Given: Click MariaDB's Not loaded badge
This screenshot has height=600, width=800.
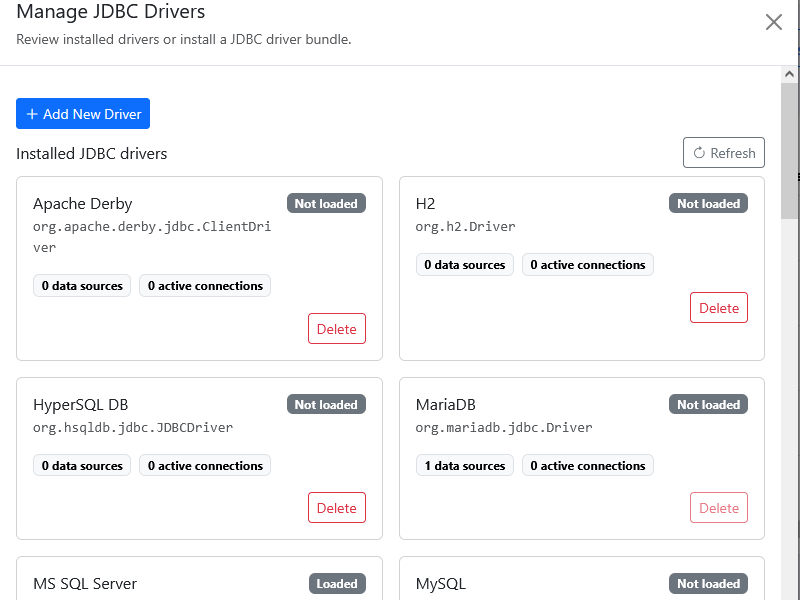Looking at the screenshot, I should pos(708,405).
